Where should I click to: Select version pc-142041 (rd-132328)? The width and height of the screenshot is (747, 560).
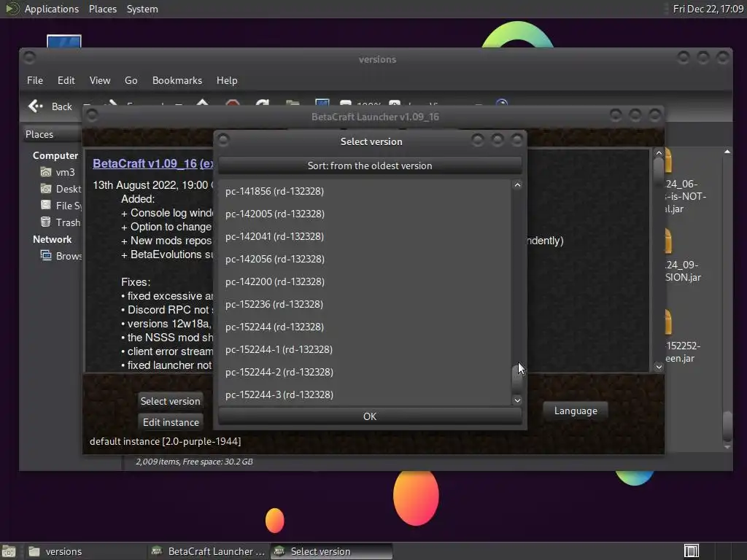365,236
